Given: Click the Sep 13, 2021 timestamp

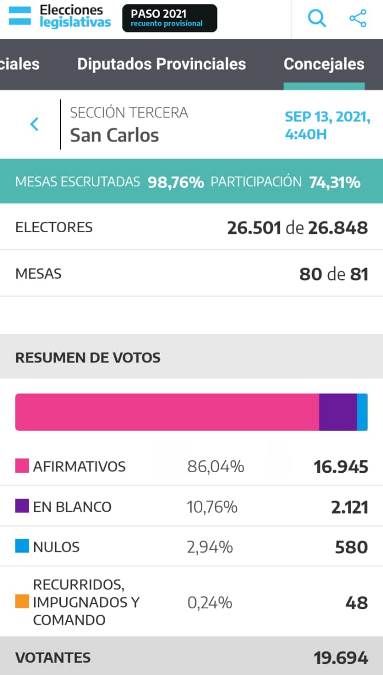Looking at the screenshot, I should pos(327,125).
